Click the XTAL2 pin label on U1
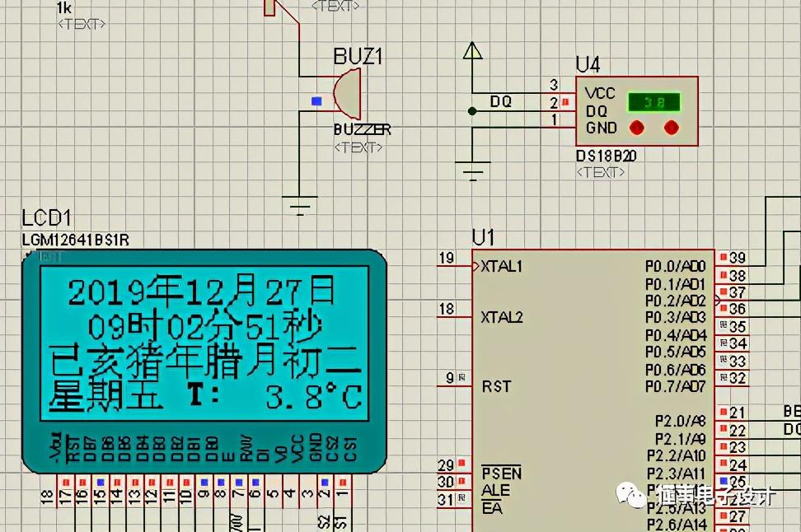 [x=502, y=318]
